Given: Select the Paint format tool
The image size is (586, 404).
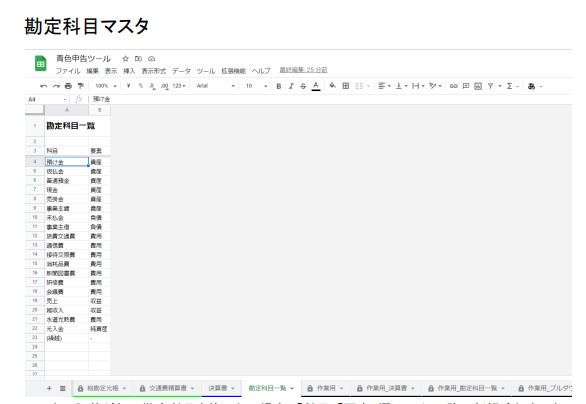Looking at the screenshot, I should tap(80, 86).
